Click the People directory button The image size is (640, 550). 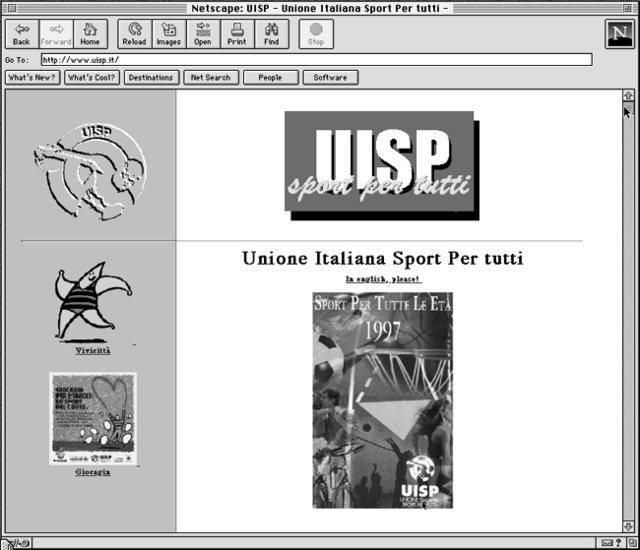(x=271, y=78)
